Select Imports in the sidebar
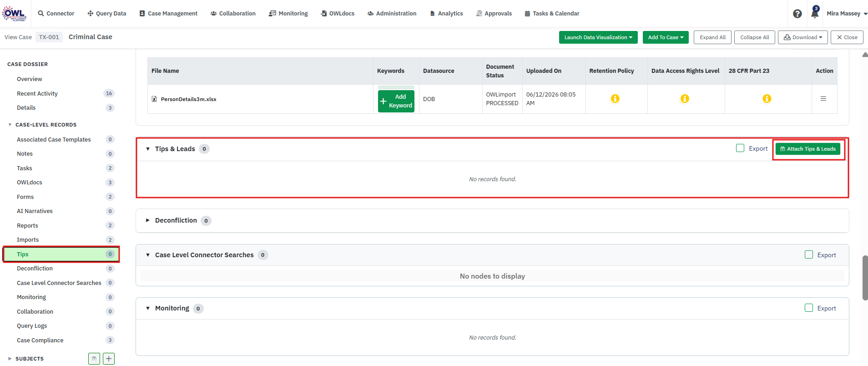Viewport: 868px width, 366px height. [x=28, y=240]
